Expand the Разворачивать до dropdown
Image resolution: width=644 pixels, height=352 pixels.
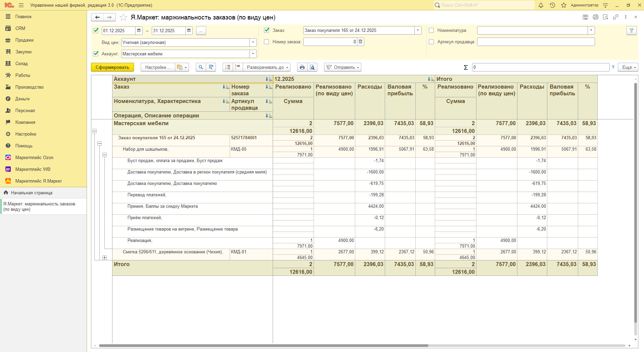(x=267, y=67)
